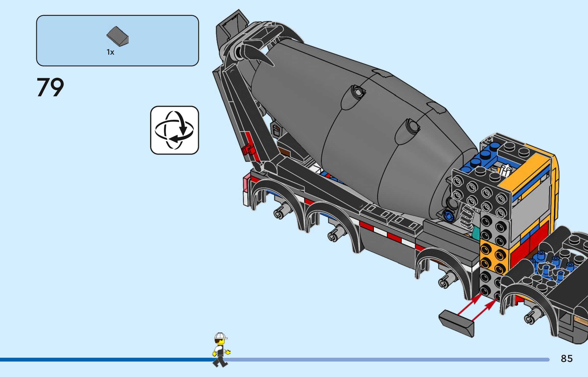The image size is (588, 377).
Task: Click the step number 79
Action: 50,88
